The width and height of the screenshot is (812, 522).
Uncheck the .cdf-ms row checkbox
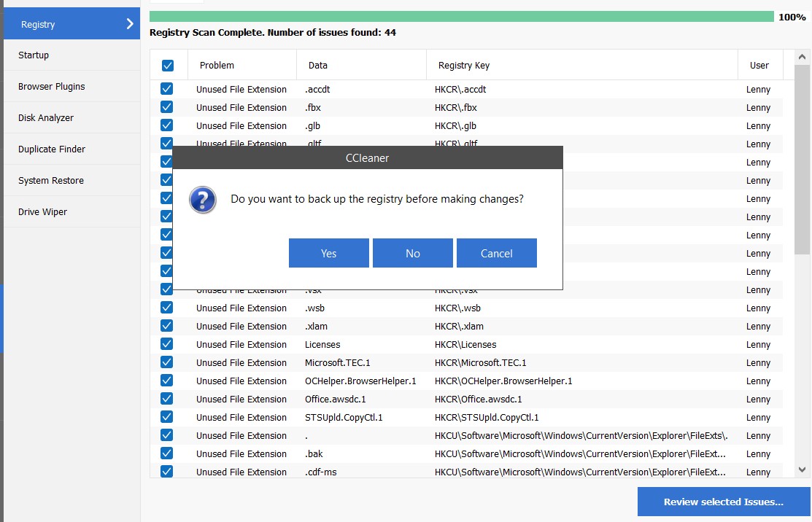tap(167, 472)
